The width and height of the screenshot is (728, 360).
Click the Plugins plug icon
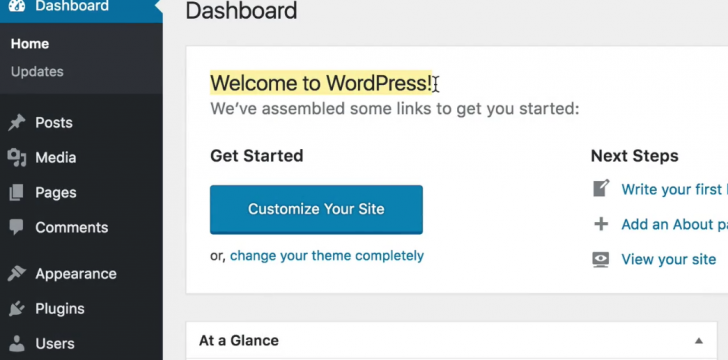17,308
